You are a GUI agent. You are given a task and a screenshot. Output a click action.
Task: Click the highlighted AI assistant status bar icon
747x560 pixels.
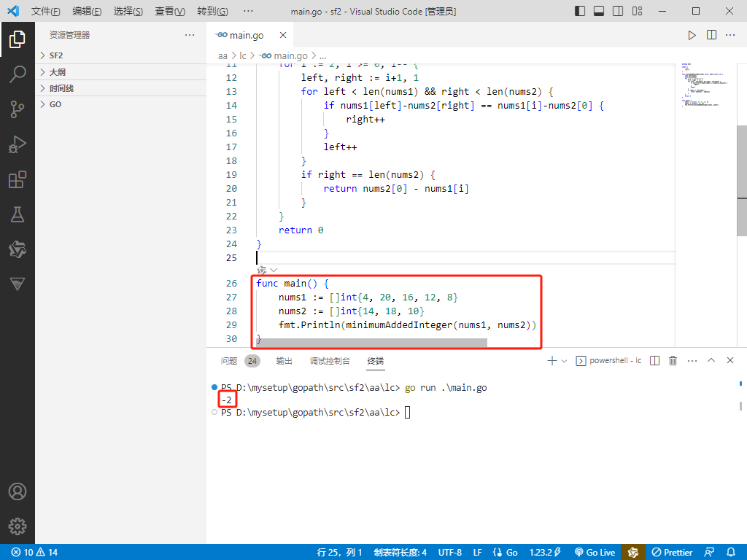click(633, 553)
